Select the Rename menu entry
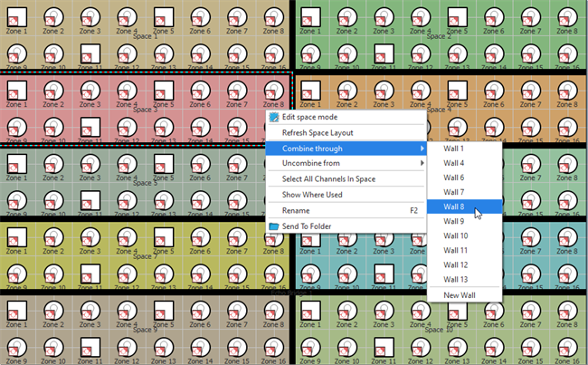The image size is (588, 365). point(296,210)
